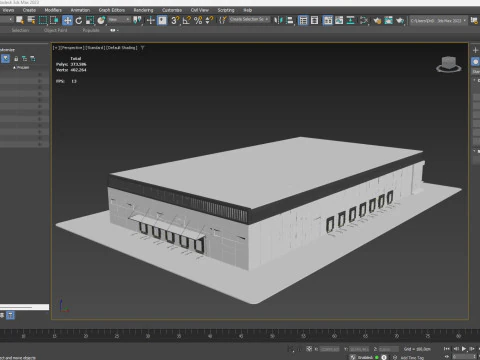This screenshot has height=360, width=480.
Task: Click the Select and Place tool
Action: [x=101, y=20]
